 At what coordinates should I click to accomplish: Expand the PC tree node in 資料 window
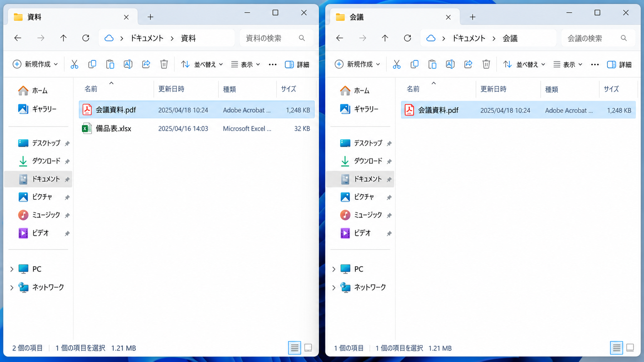(12, 269)
